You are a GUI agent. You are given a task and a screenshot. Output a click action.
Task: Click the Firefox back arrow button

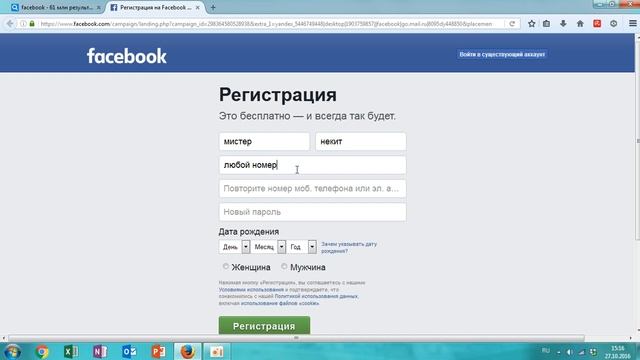[10, 24]
